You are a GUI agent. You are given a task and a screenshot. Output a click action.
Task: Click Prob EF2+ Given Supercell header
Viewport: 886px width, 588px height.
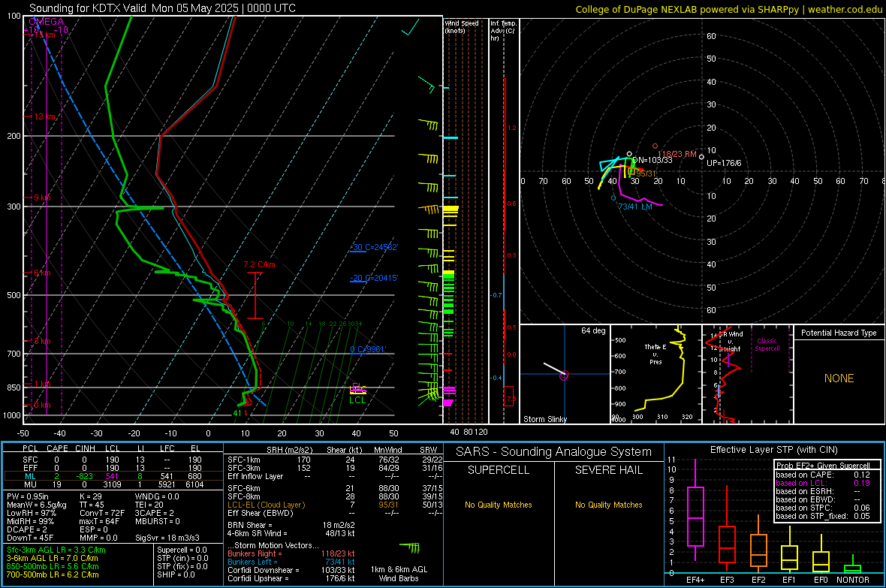pos(823,466)
